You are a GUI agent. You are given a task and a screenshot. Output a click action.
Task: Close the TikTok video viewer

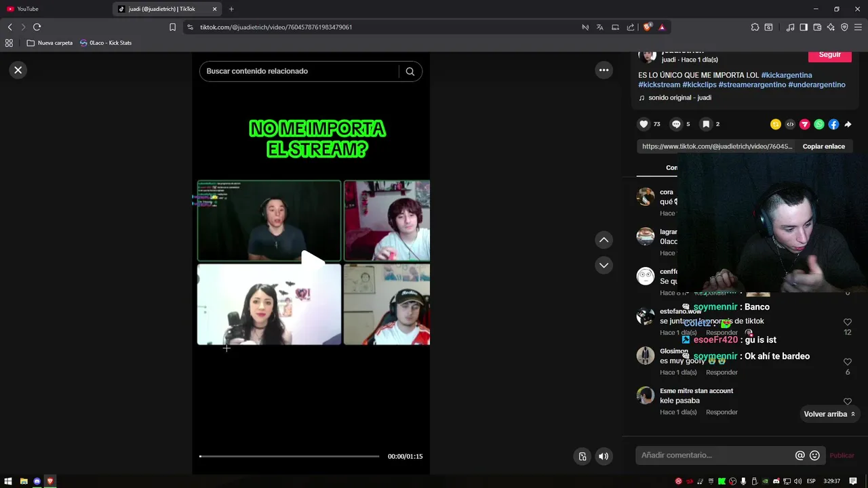click(18, 70)
